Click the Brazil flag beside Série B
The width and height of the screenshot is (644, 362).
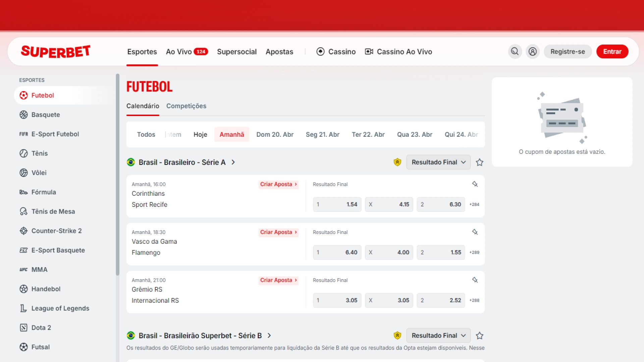(131, 336)
